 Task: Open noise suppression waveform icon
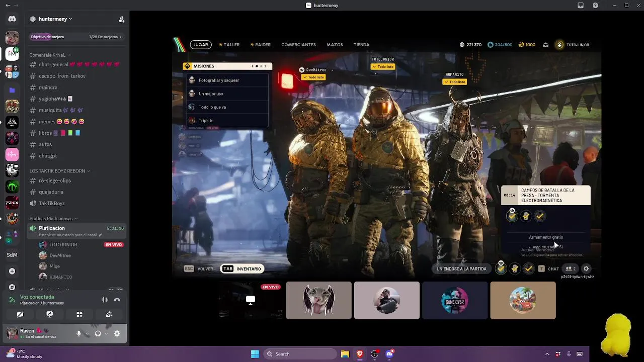pyautogui.click(x=105, y=300)
